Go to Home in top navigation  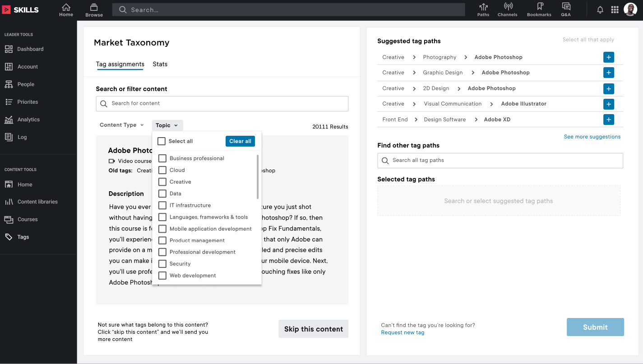pos(66,10)
